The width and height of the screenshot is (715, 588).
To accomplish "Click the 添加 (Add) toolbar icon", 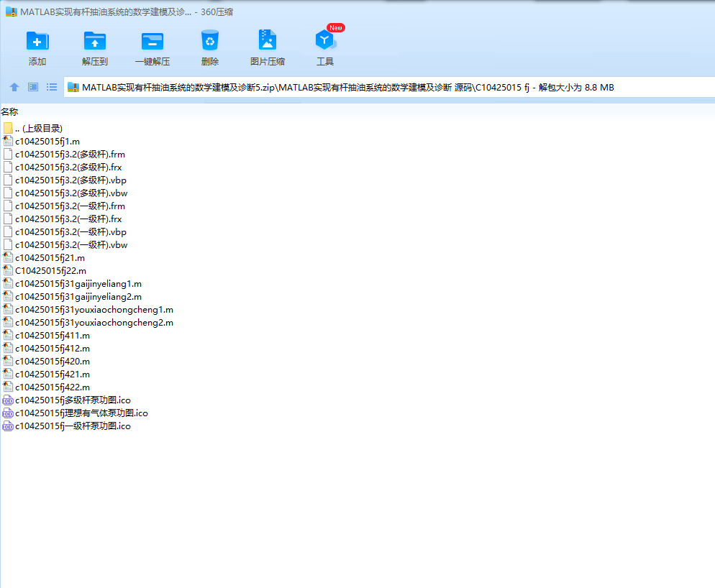I will pyautogui.click(x=37, y=41).
